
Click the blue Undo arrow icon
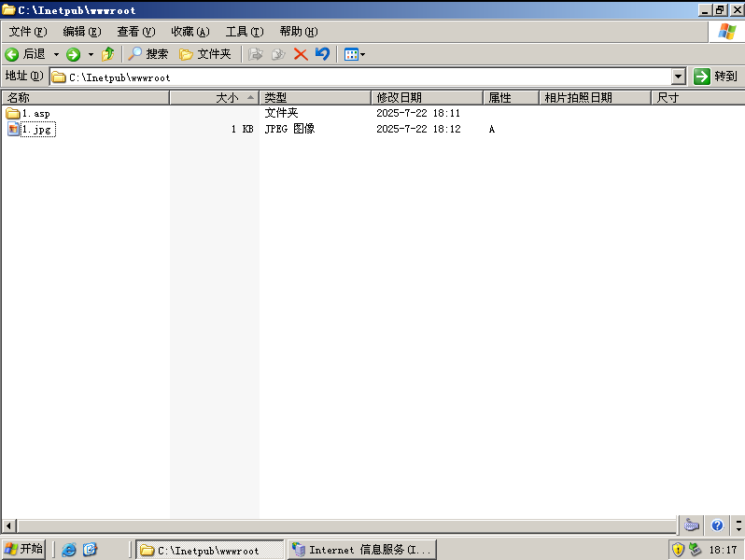(x=322, y=54)
